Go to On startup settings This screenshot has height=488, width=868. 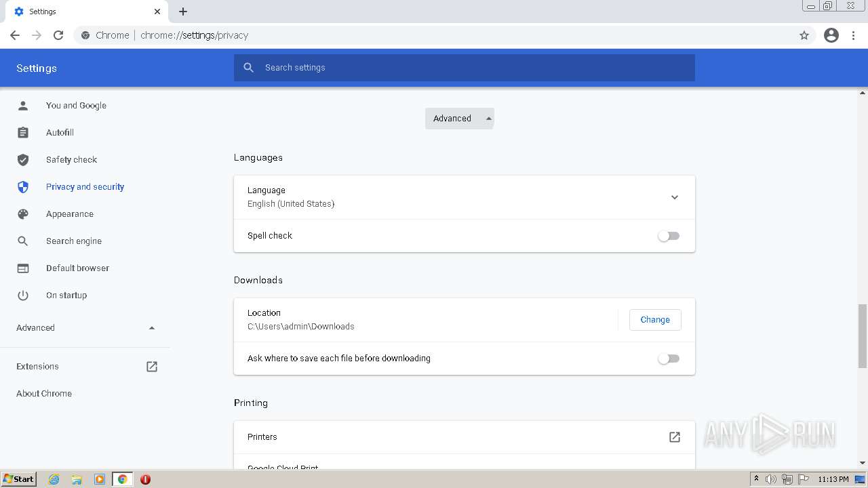click(66, 296)
